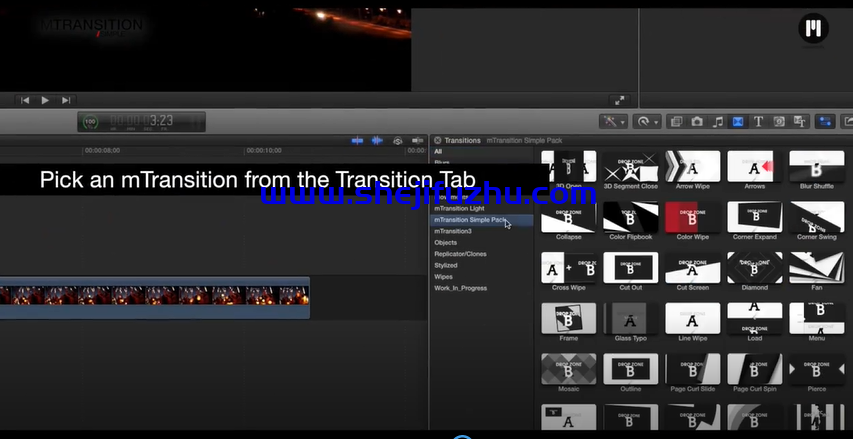Toggle timeline snapping

point(418,141)
